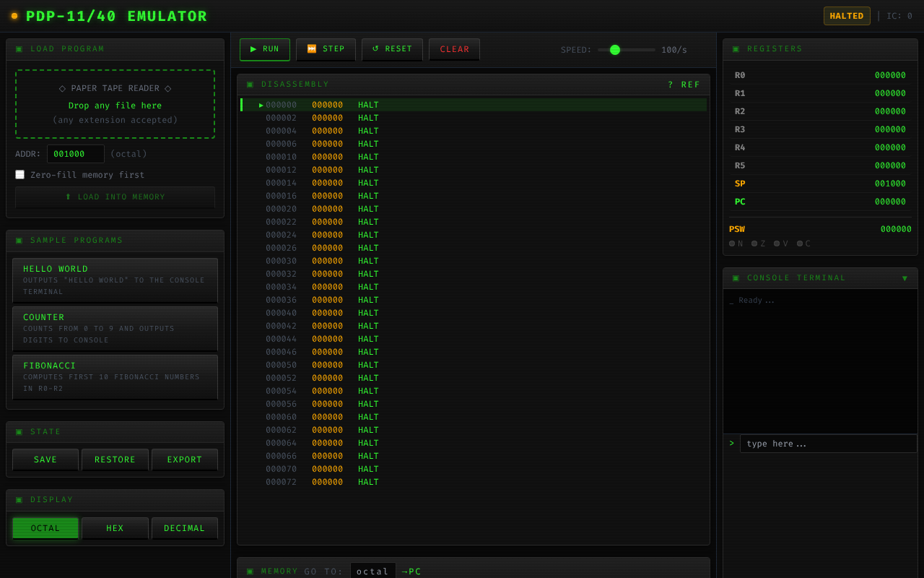Step one instruction forward
This screenshot has height=578, width=924.
point(326,49)
